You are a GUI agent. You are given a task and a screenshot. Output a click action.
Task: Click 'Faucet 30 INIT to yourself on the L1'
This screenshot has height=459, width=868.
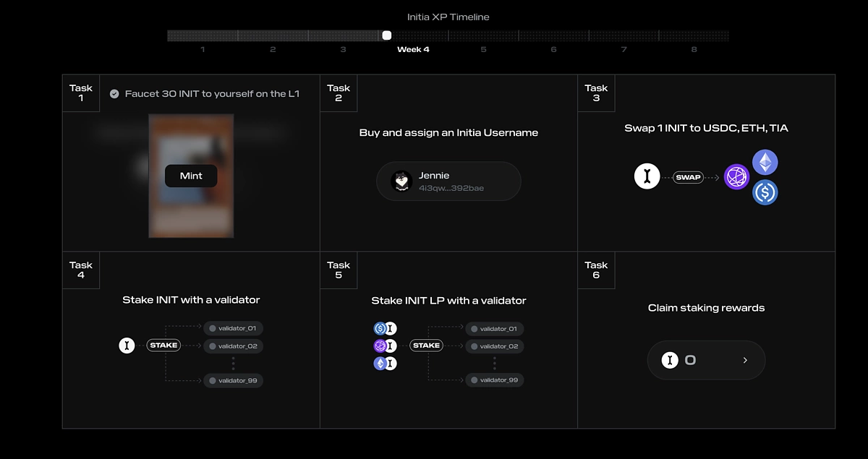[x=212, y=94]
